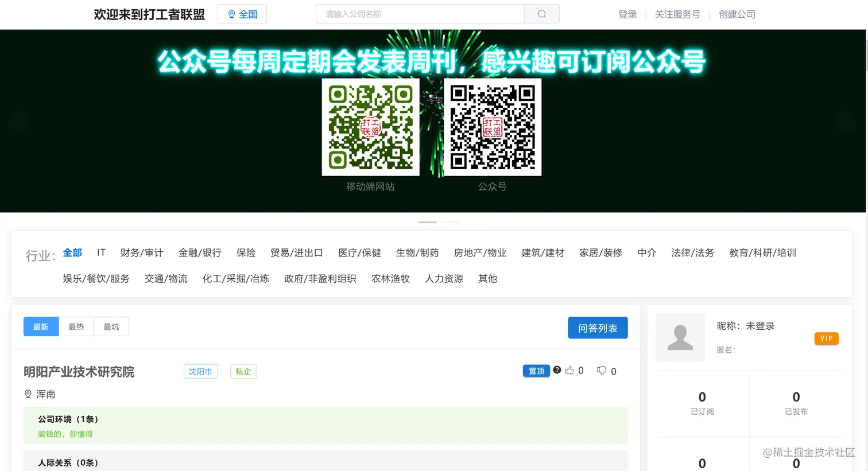Click the 欢迎来到打工者联盟 site title
The width and height of the screenshot is (868, 471).
click(149, 14)
